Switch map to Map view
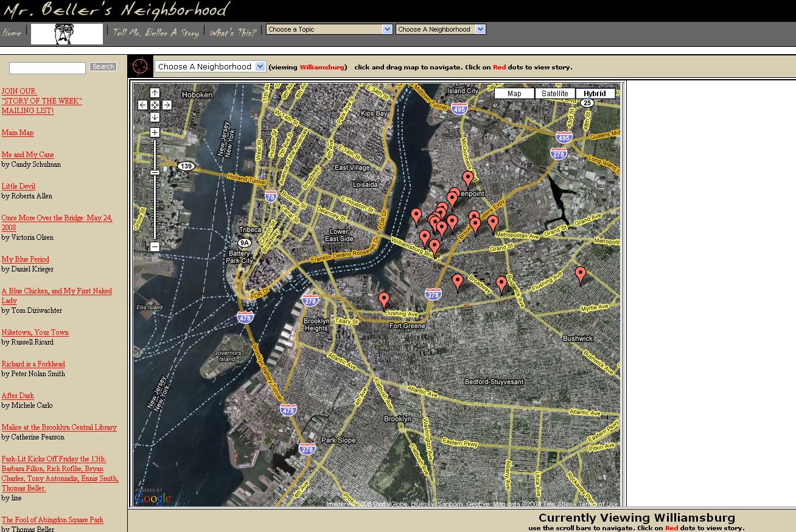 514,94
